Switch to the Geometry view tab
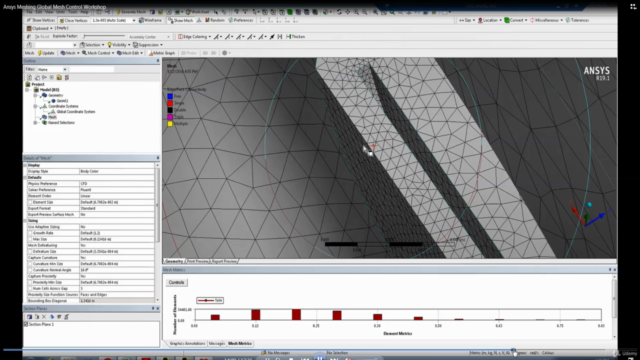The width and height of the screenshot is (640, 360). [174, 261]
